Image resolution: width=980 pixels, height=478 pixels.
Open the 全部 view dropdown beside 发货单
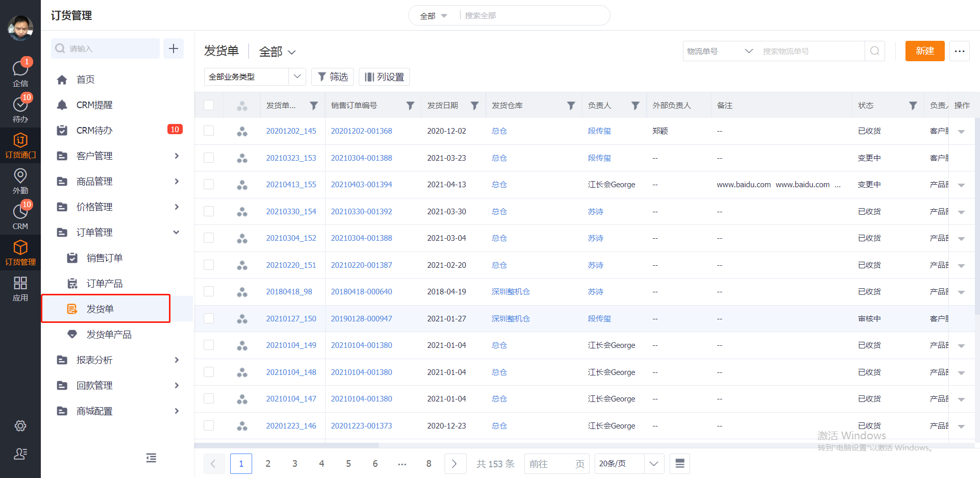click(x=277, y=52)
